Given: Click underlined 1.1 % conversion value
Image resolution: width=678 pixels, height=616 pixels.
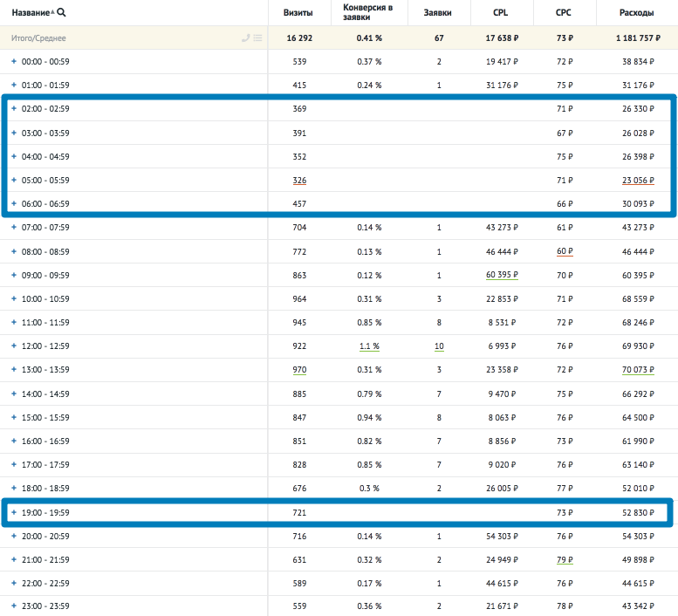Looking at the screenshot, I should [369, 346].
